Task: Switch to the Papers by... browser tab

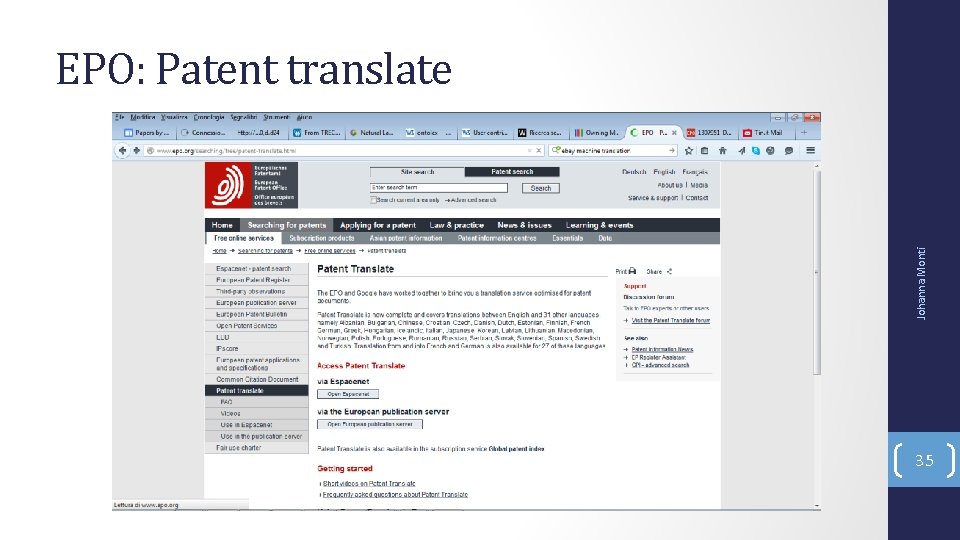Action: coord(147,132)
